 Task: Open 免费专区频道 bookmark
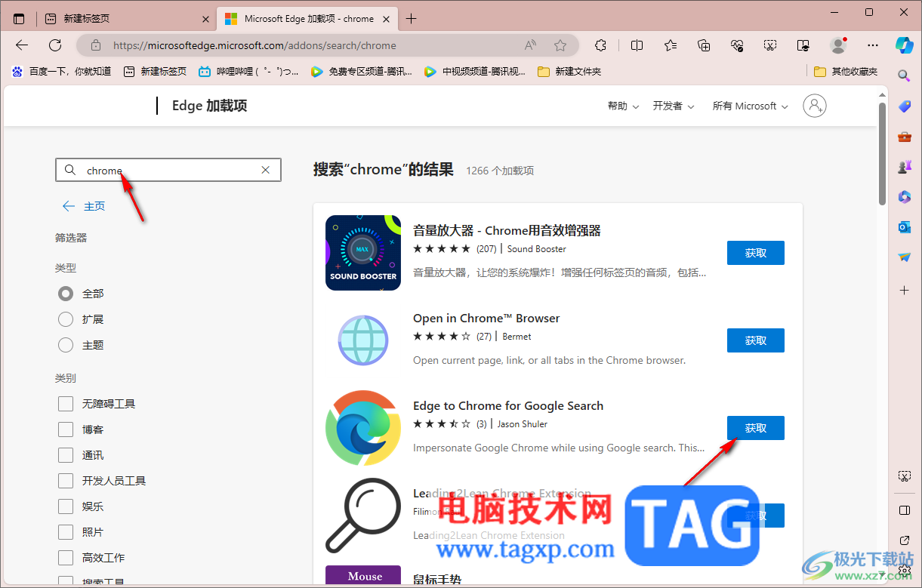coord(362,72)
